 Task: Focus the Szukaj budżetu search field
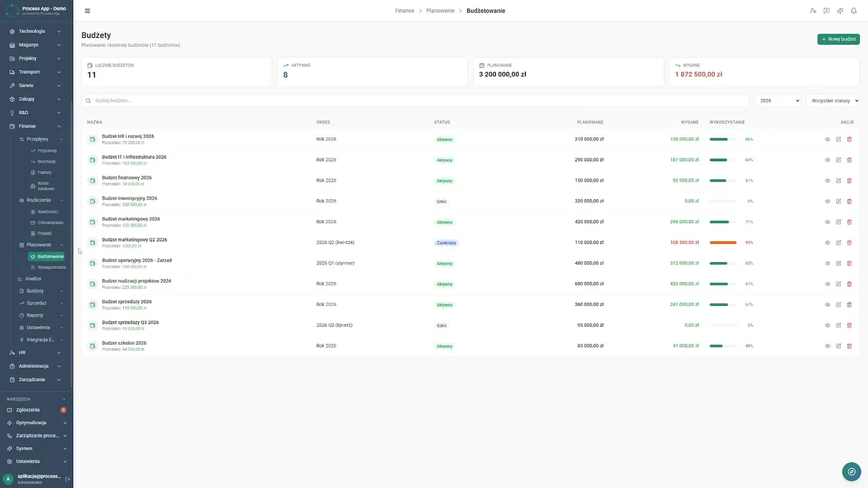click(x=415, y=101)
